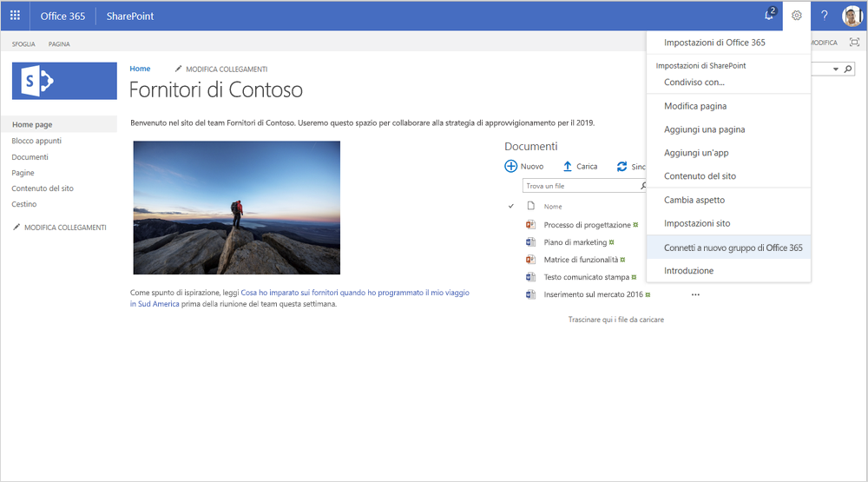Viewport: 868px width, 482px height.
Task: Open Processo di progettazione document
Action: coord(588,224)
